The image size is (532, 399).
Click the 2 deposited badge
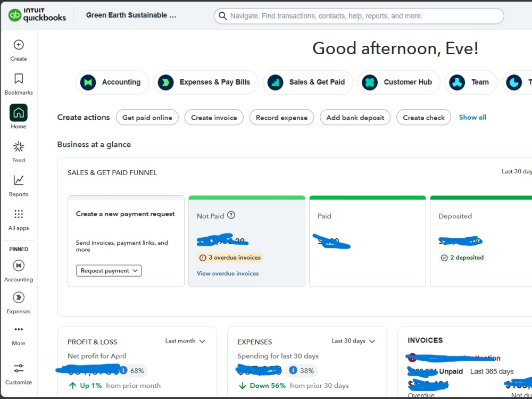462,257
